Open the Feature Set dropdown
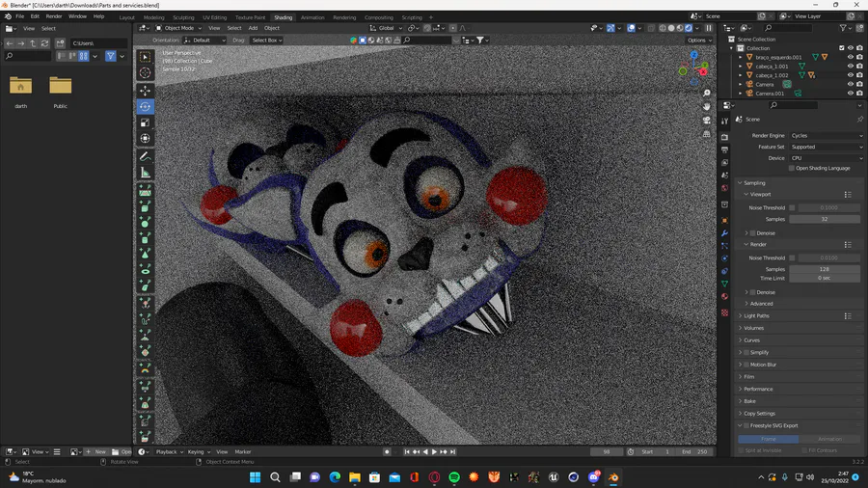This screenshot has height=488, width=868. 827,148
